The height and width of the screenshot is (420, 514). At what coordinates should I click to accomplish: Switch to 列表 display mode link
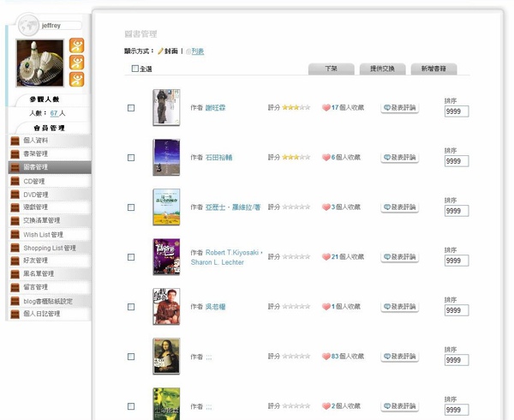pos(198,51)
